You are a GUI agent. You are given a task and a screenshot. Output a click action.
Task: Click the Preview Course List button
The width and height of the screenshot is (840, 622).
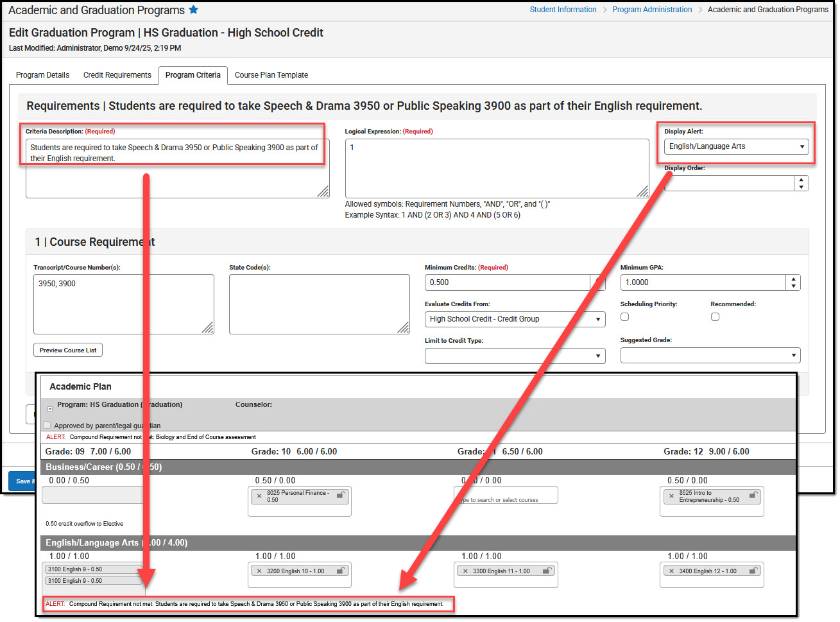[x=67, y=350]
